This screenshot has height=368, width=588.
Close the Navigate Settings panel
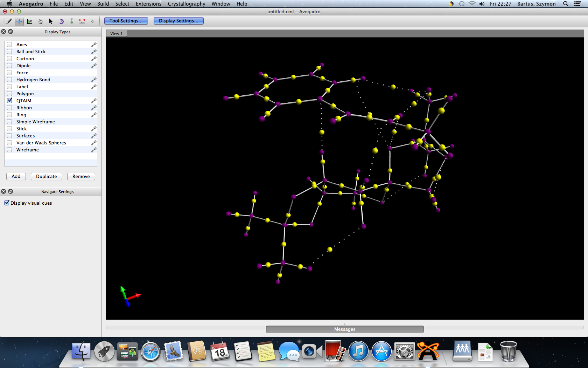[3, 191]
